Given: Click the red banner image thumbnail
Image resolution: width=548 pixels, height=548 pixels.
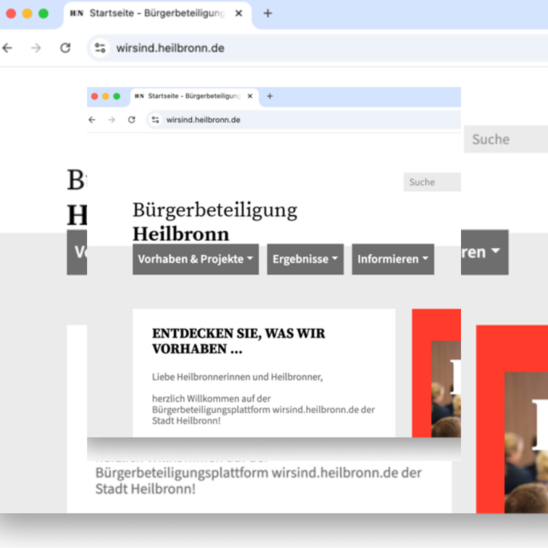Looking at the screenshot, I should [x=436, y=373].
